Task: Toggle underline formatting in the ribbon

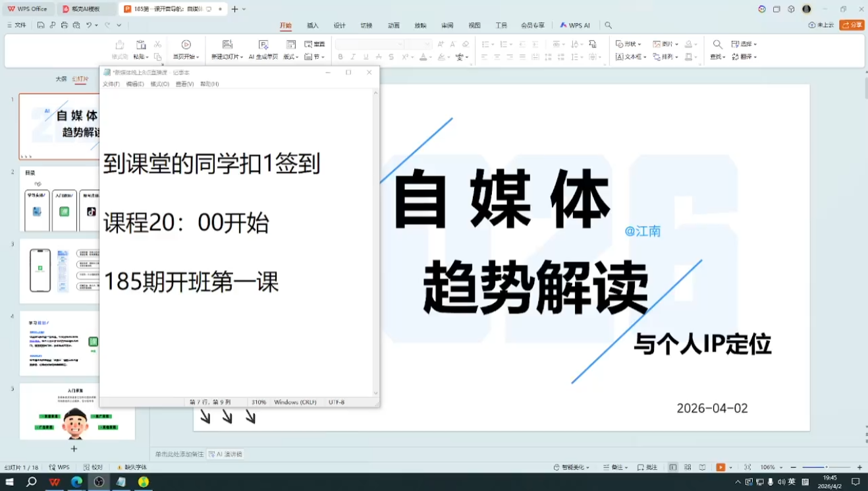Action: (x=366, y=57)
